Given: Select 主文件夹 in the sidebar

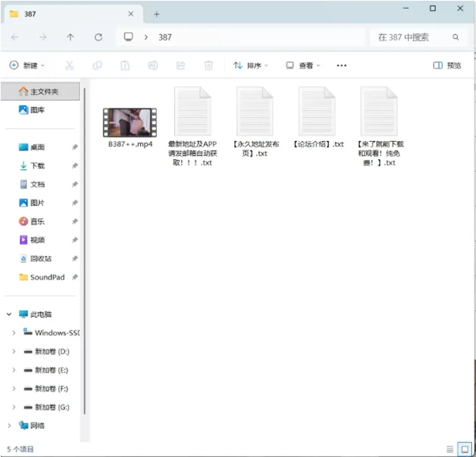Looking at the screenshot, I should pyautogui.click(x=40, y=91).
